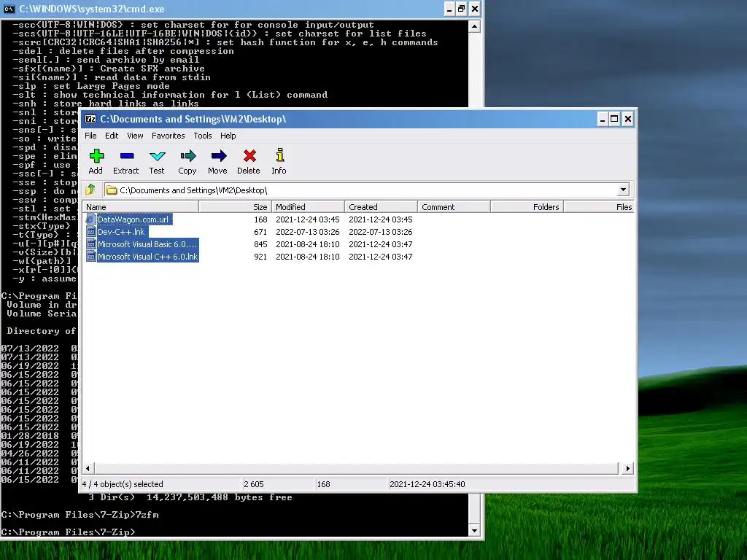Viewport: 747px width, 560px height.
Task: Sort by the Files column header
Action: (x=600, y=206)
